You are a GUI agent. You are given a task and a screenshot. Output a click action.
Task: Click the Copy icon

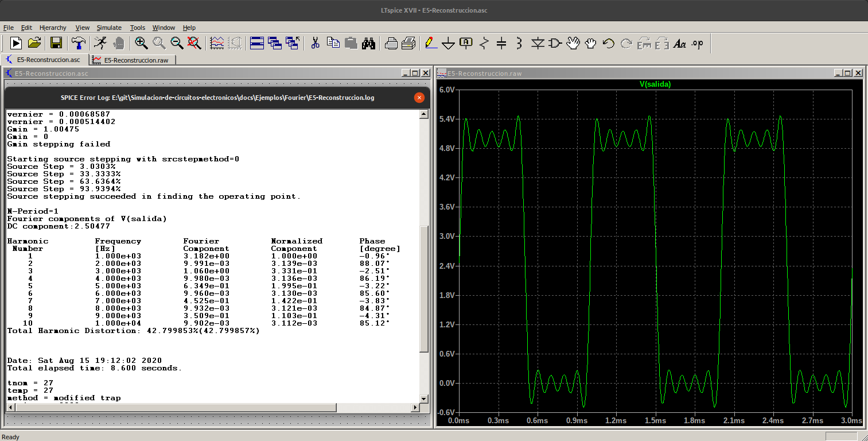[x=333, y=42]
